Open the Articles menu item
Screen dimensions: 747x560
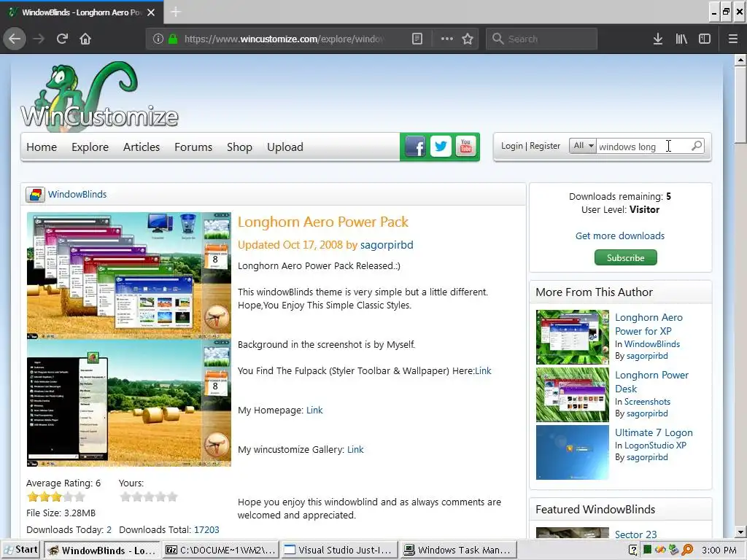click(x=142, y=147)
